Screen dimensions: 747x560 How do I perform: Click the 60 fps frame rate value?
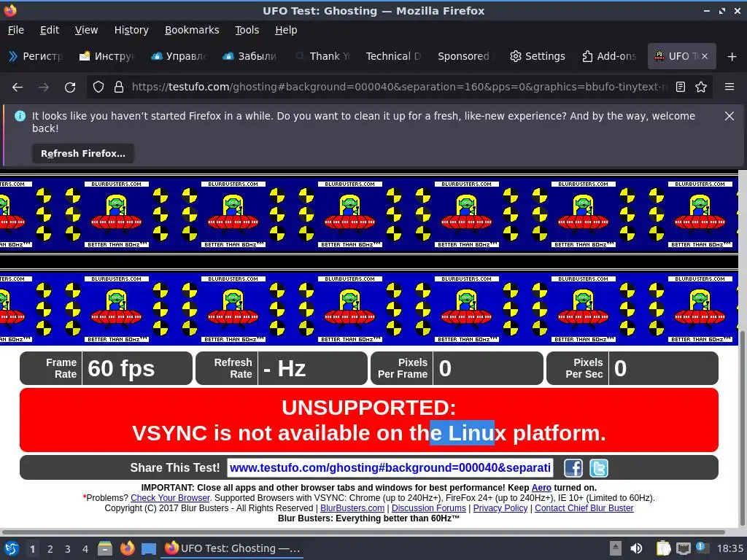tap(121, 368)
